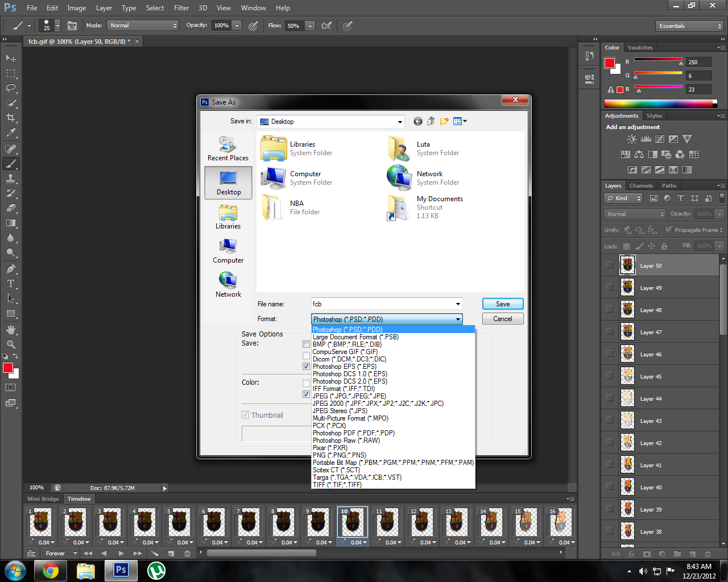Expand the brush Mode dropdown
This screenshot has height=582, width=728.
click(x=143, y=26)
